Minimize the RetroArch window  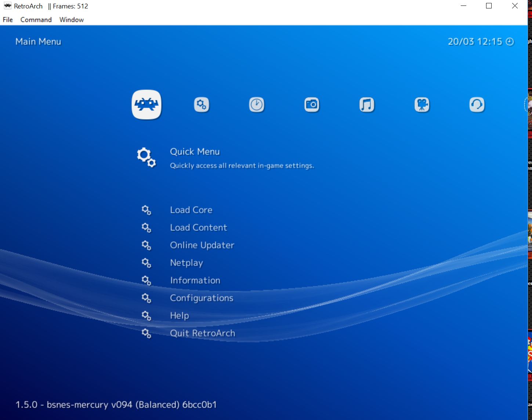coord(463,6)
